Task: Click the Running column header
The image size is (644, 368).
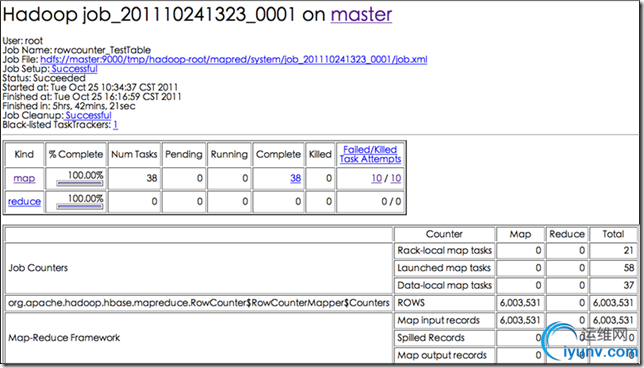Action: click(229, 154)
